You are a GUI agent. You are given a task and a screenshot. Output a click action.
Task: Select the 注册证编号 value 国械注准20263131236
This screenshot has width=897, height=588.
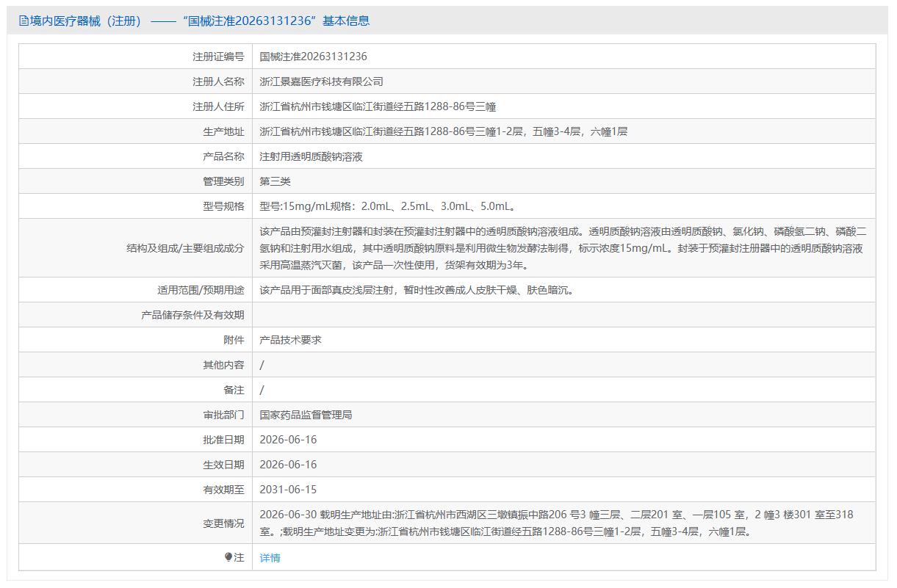tap(314, 57)
